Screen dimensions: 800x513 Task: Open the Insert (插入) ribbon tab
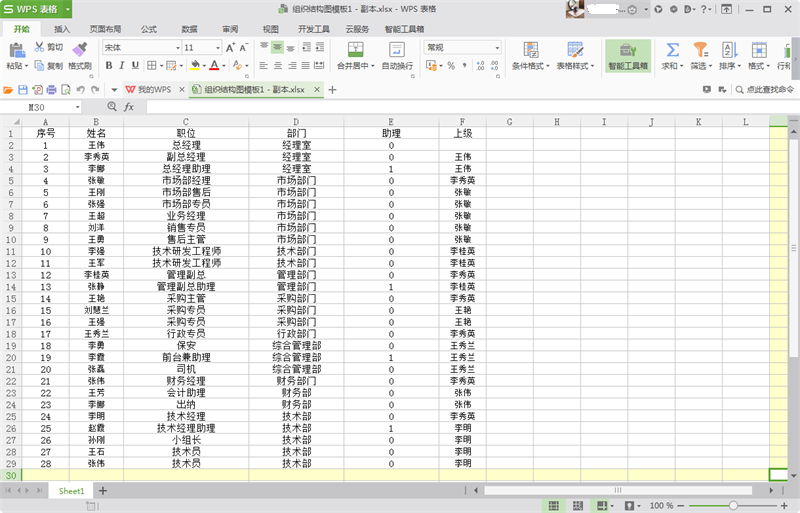(62, 29)
